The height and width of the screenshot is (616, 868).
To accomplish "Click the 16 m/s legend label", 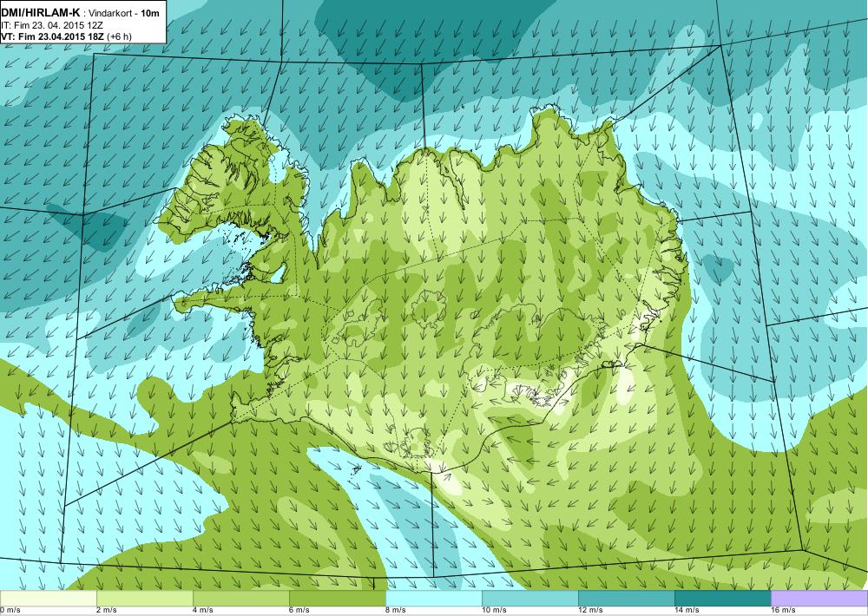I will [783, 611].
